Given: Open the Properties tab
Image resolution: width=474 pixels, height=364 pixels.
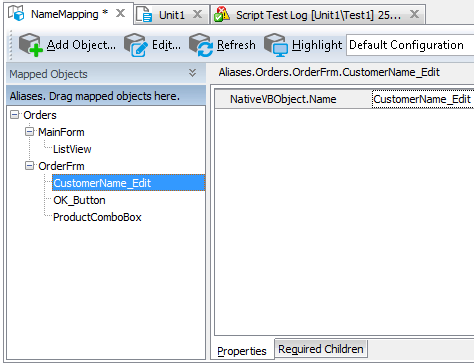Looking at the screenshot, I should [242, 351].
